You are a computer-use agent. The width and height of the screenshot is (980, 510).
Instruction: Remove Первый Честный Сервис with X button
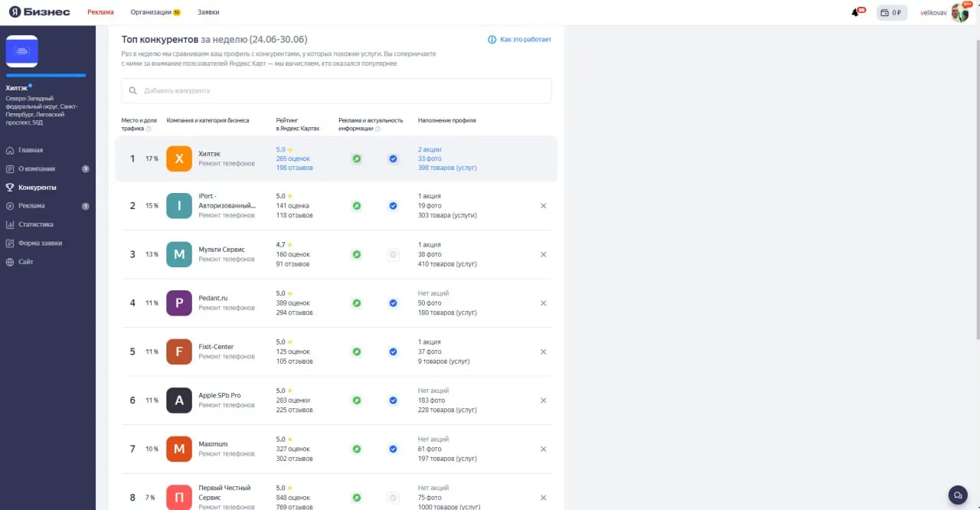(544, 498)
